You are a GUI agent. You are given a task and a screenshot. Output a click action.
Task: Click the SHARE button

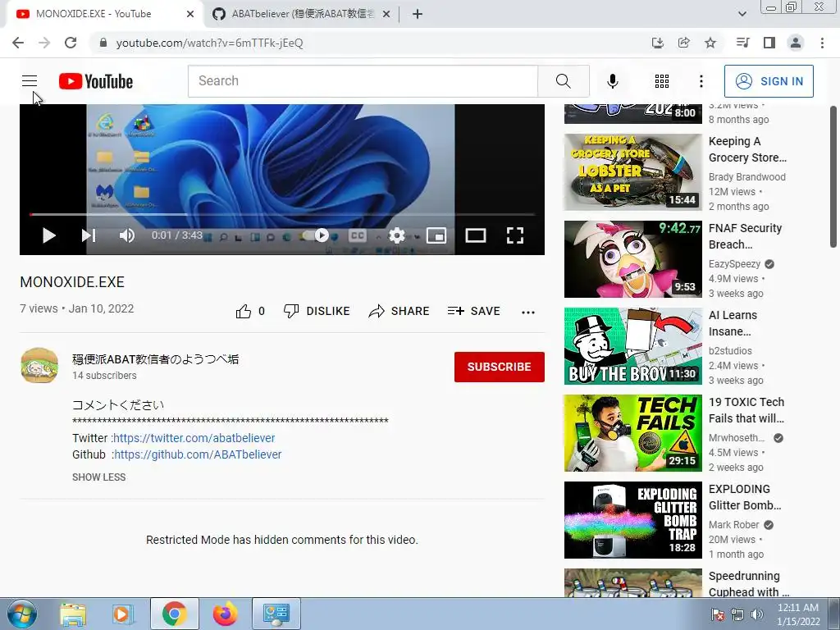[399, 311]
